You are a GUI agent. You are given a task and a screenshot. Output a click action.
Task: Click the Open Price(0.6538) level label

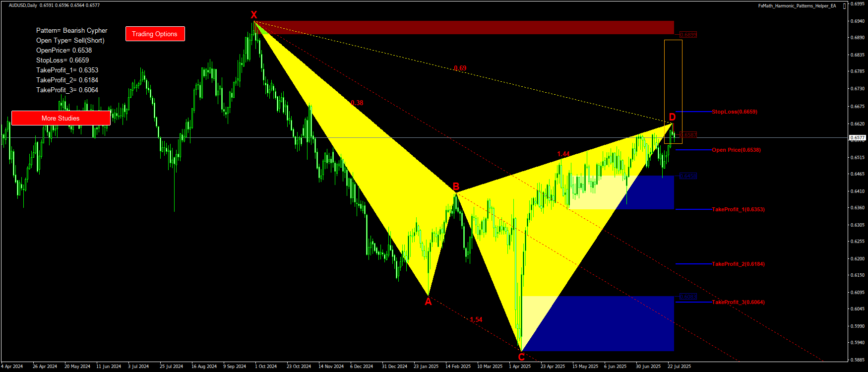point(736,150)
